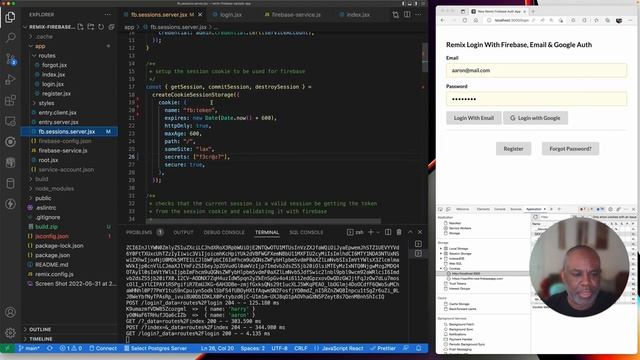Click main branch in status bar
Viewport: 640px width, 360px height.
click(x=29, y=348)
